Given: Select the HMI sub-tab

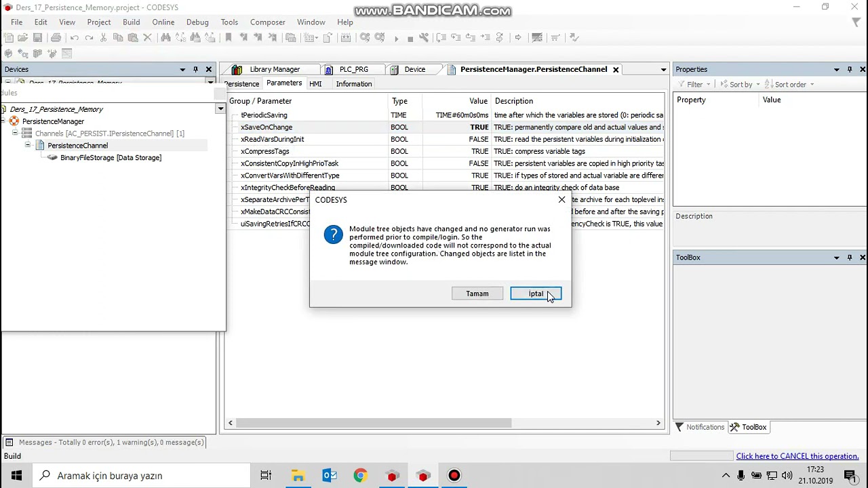Looking at the screenshot, I should (x=315, y=84).
